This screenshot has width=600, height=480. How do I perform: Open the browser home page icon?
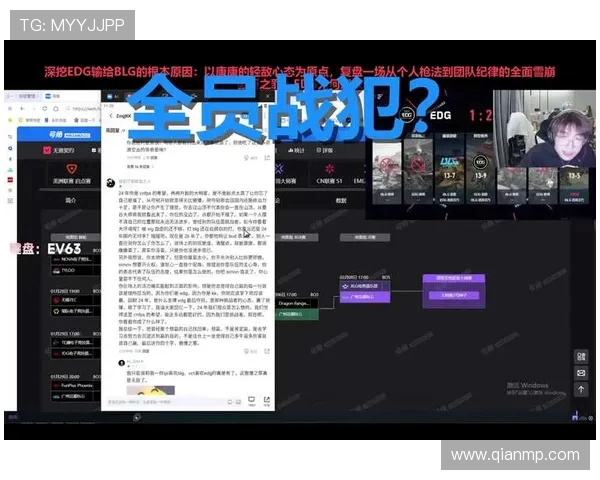[55, 109]
